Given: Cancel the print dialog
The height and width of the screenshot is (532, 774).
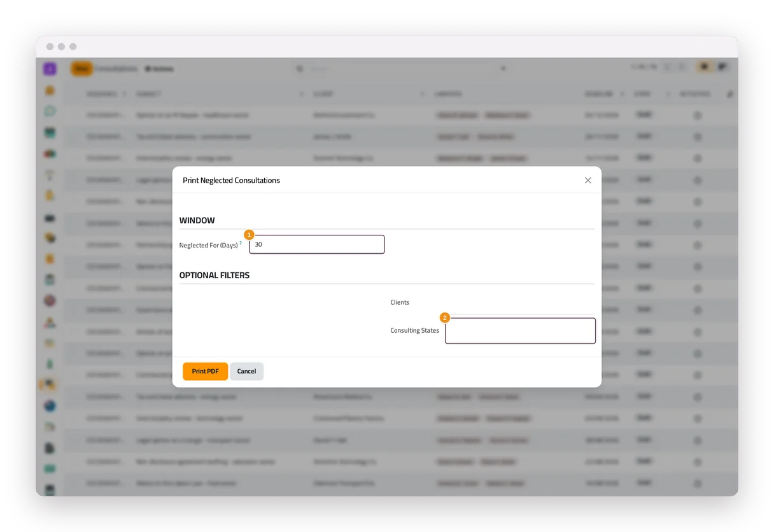Looking at the screenshot, I should [246, 371].
